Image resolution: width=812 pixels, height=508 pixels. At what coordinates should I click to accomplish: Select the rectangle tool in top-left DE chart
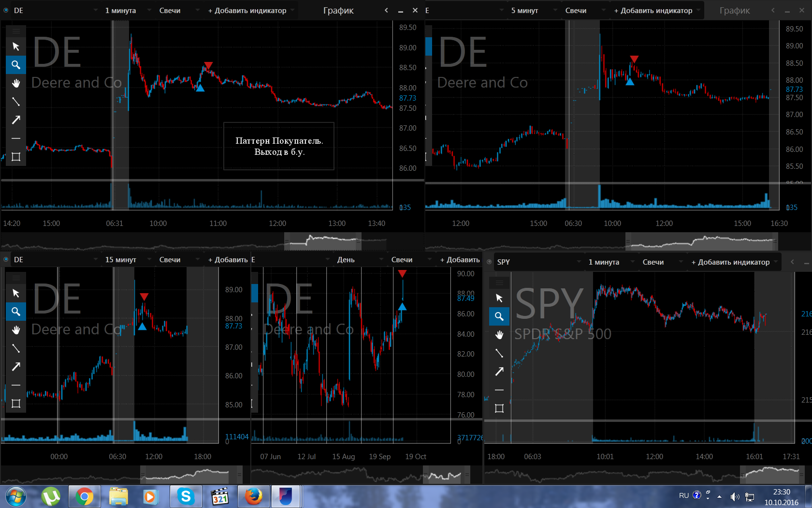tap(16, 157)
